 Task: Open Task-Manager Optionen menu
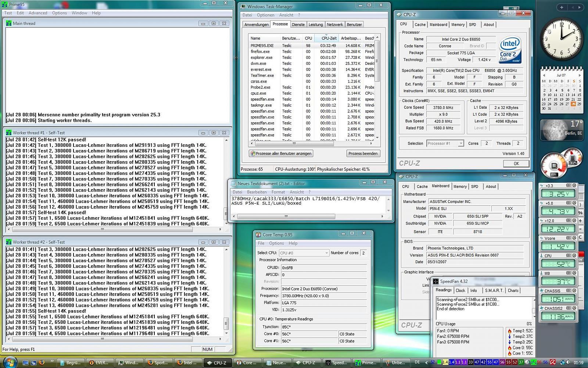pyautogui.click(x=265, y=15)
